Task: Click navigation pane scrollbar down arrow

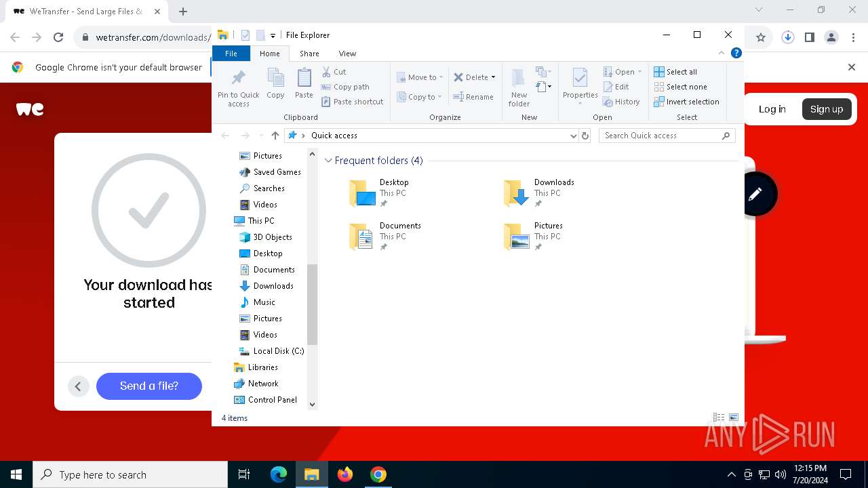Action: pos(312,405)
